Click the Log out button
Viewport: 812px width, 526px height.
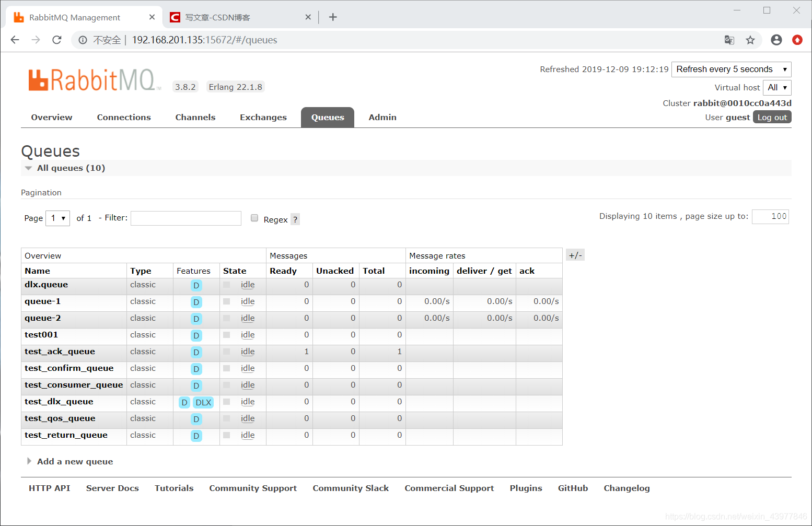point(772,118)
